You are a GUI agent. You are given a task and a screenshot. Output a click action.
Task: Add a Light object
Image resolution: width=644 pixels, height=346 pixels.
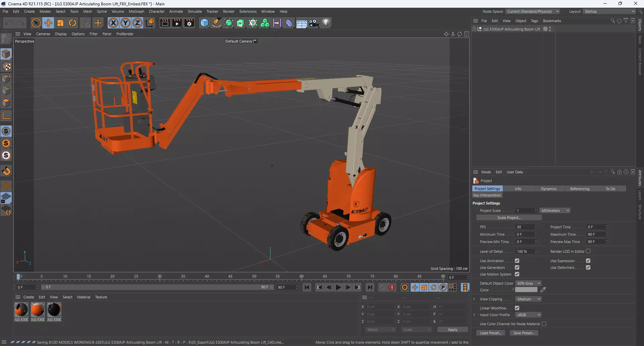pyautogui.click(x=326, y=23)
